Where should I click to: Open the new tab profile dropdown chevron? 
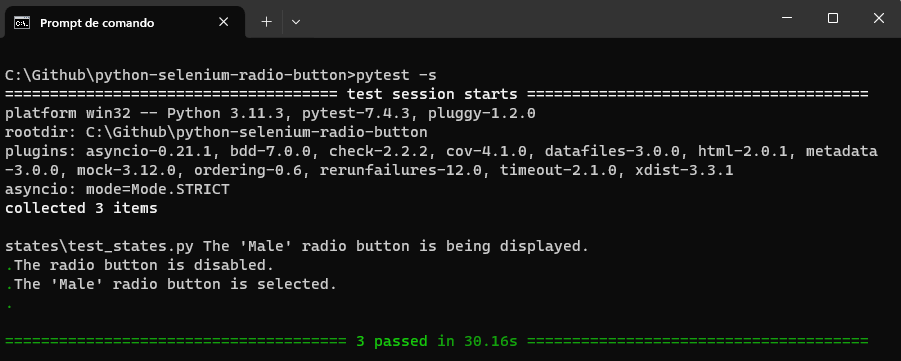pos(295,22)
